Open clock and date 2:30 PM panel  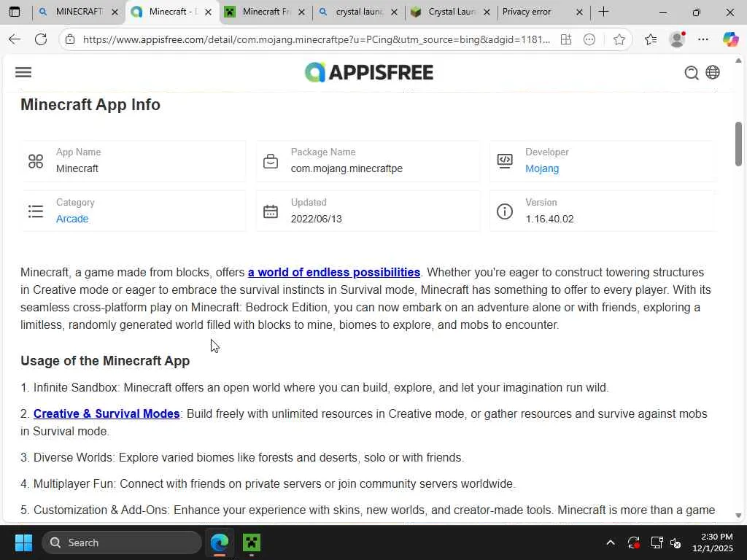click(x=713, y=542)
